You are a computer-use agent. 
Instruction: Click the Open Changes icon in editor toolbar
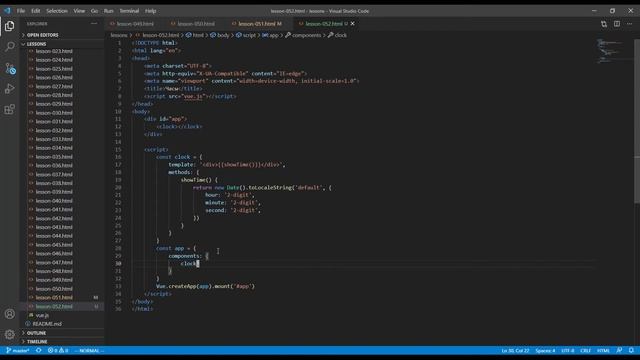pyautogui.click(x=604, y=24)
